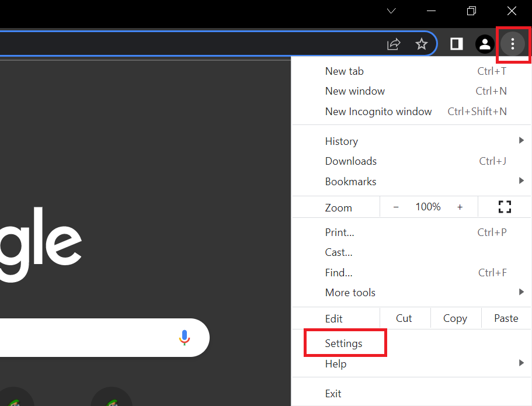Click the tab search chevron in title bar
This screenshot has width=532, height=406.
pyautogui.click(x=391, y=11)
